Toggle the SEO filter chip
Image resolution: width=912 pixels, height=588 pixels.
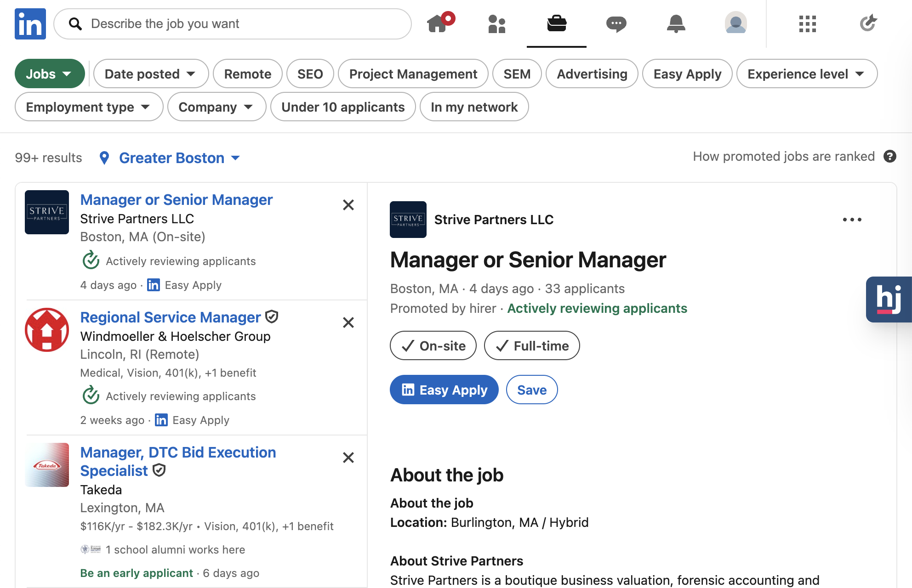[x=310, y=73]
